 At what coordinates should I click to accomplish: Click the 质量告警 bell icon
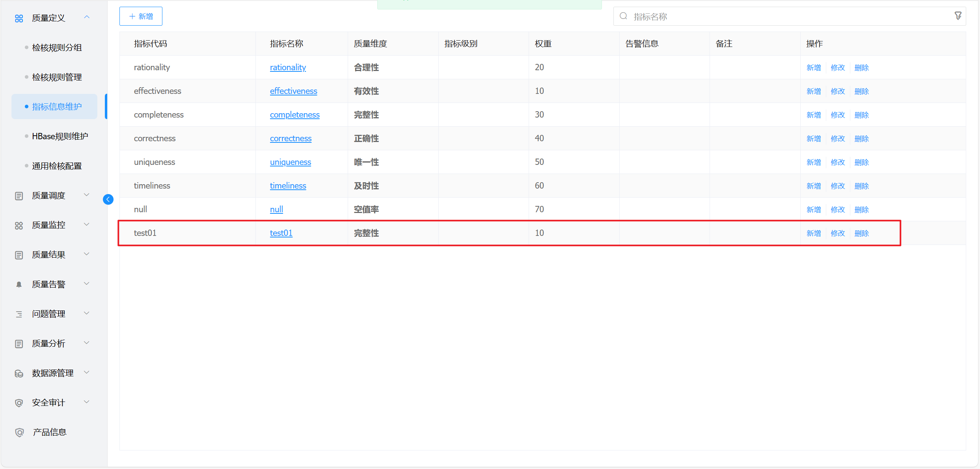19,284
